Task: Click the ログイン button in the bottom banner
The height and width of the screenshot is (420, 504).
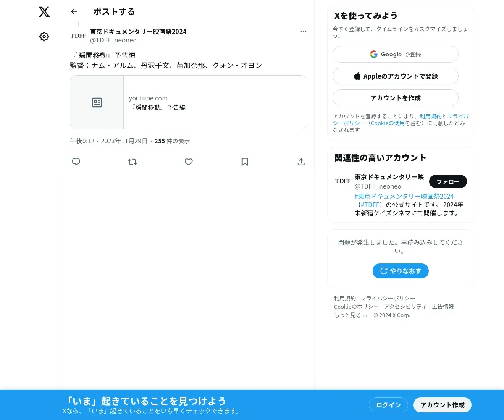Action: [x=388, y=405]
